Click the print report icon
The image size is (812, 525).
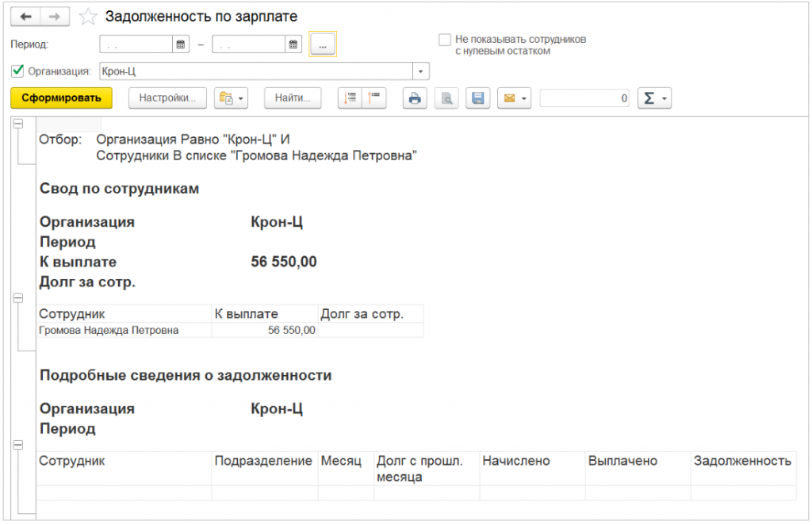pyautogui.click(x=415, y=98)
